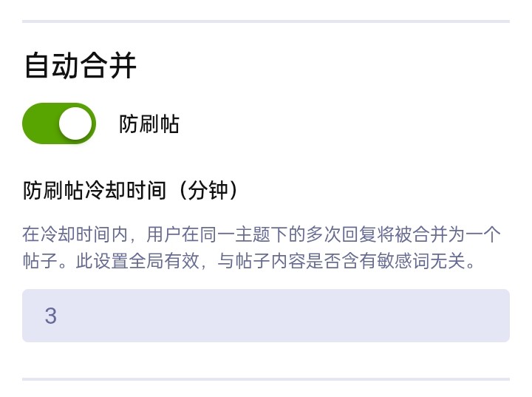Click the text 合并为一个 in the description
Screen dimensions: 532x397
[x=457, y=236]
